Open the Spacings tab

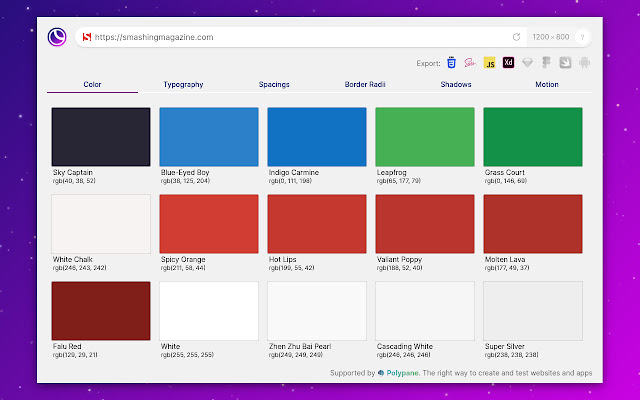click(274, 85)
